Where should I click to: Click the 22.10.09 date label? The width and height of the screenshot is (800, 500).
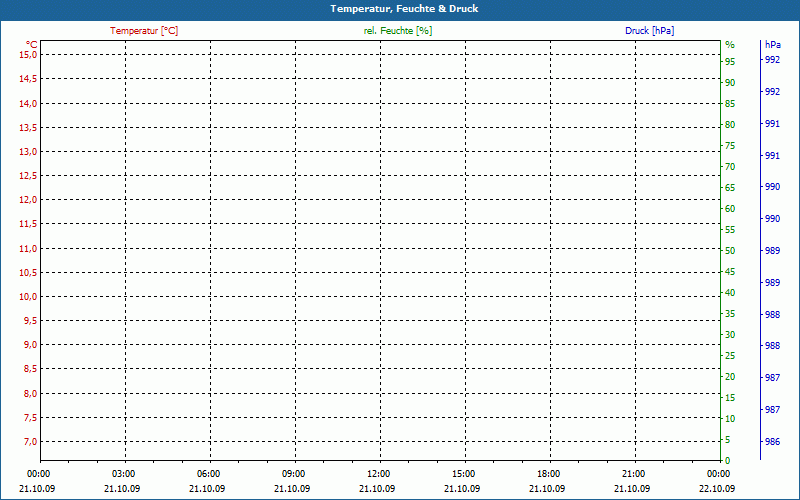coord(718,488)
